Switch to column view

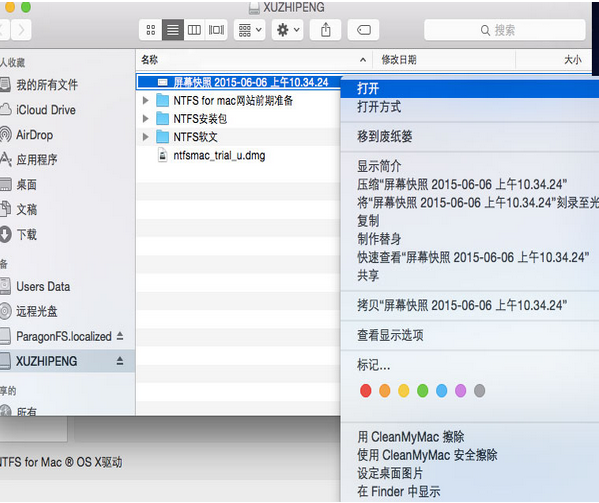point(194,30)
